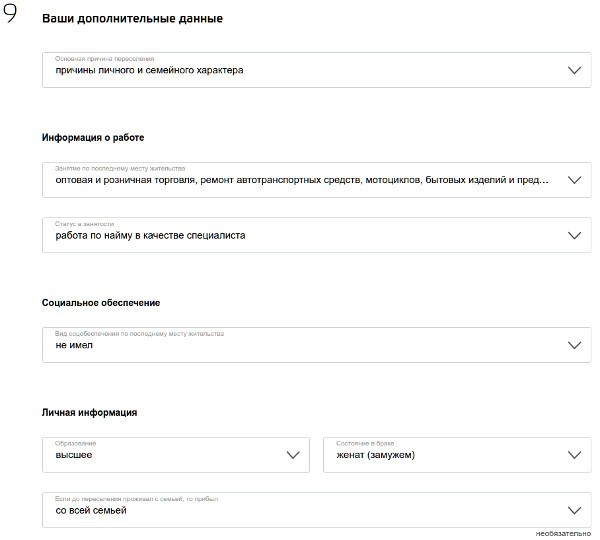Click chevron arrow on employment status field
Viewport: 600px width, 540px height.
[574, 235]
